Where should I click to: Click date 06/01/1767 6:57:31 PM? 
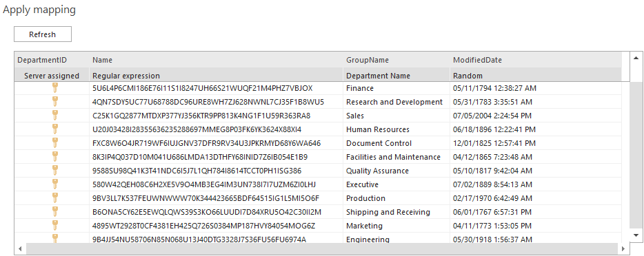tap(492, 212)
